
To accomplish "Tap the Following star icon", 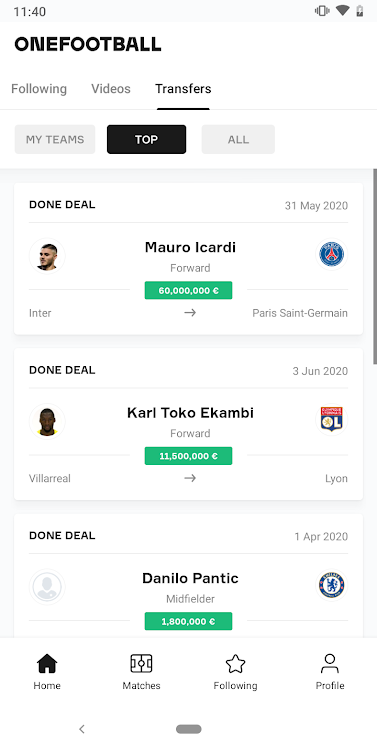I will [235, 664].
